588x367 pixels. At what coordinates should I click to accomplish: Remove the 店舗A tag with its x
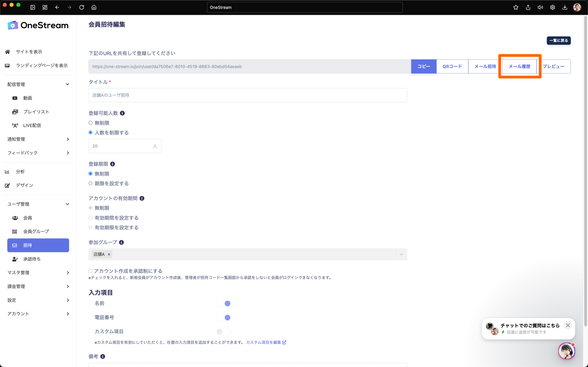tap(109, 254)
